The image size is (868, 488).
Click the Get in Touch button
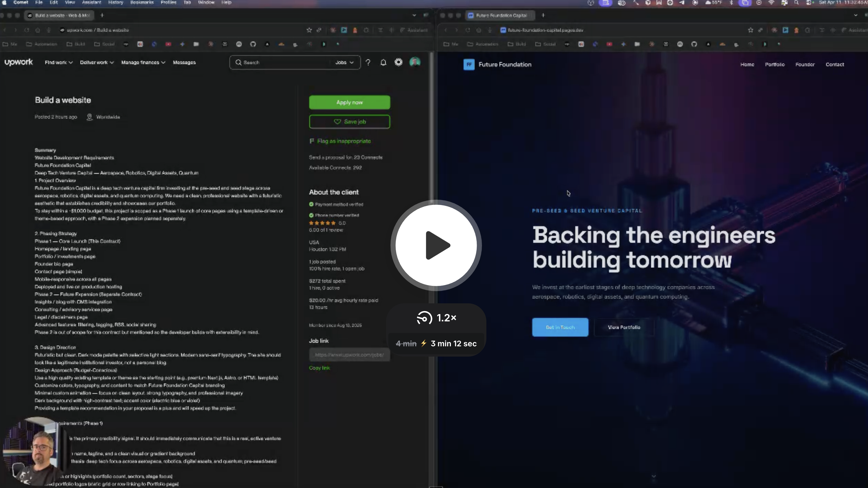[x=560, y=327]
